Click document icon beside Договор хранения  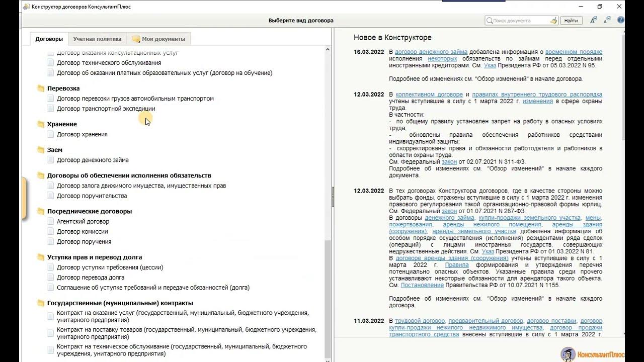pos(50,134)
